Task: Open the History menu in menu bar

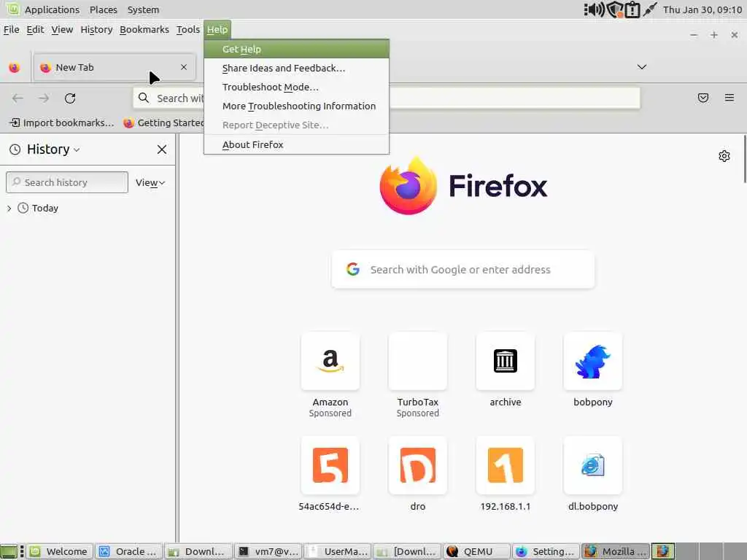Action: (96, 29)
